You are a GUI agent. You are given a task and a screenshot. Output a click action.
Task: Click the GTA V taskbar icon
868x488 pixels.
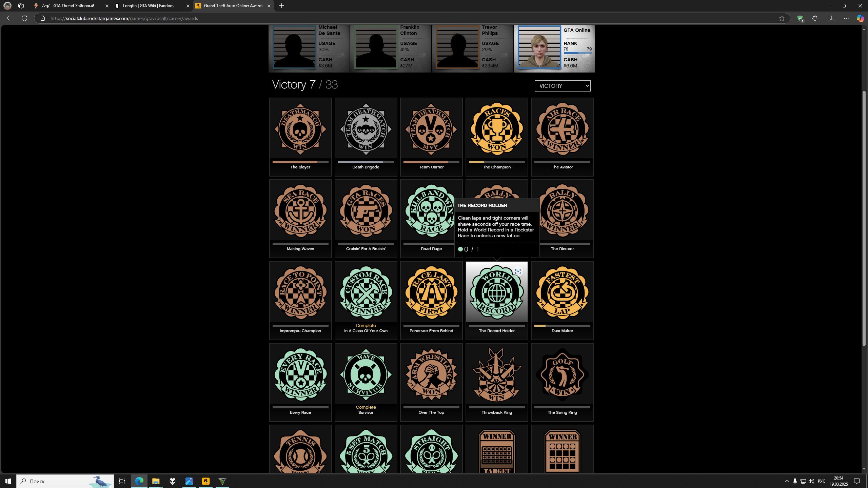coord(222,481)
